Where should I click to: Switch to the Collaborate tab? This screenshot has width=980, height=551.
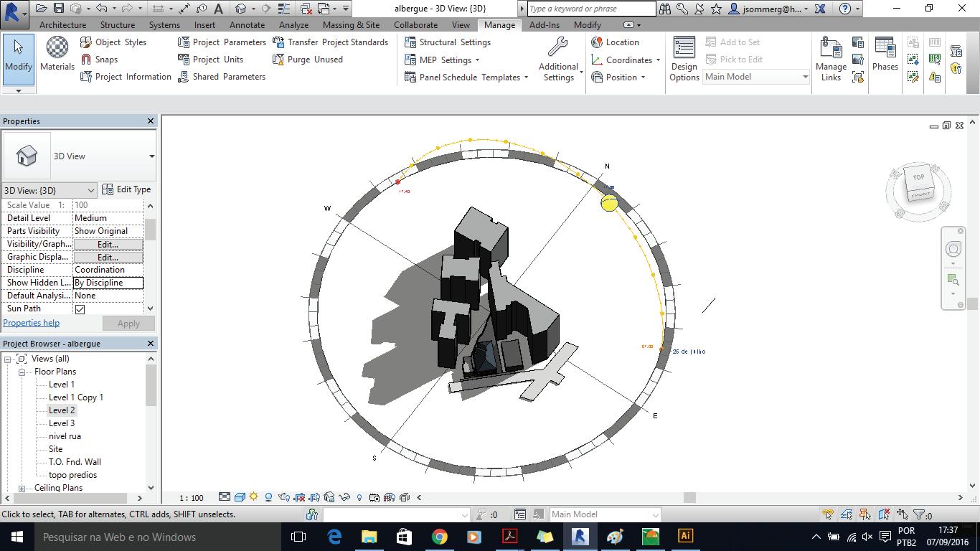click(415, 24)
